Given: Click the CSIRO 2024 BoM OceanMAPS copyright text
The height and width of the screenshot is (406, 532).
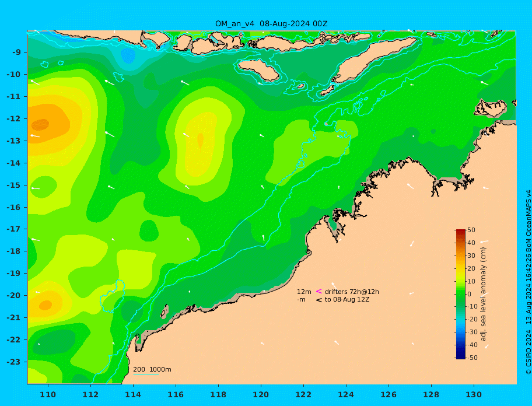Looking at the screenshot, I should coord(528,282).
